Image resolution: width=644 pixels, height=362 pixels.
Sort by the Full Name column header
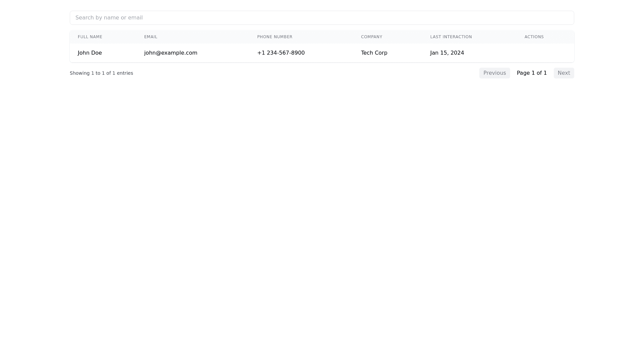pos(90,37)
